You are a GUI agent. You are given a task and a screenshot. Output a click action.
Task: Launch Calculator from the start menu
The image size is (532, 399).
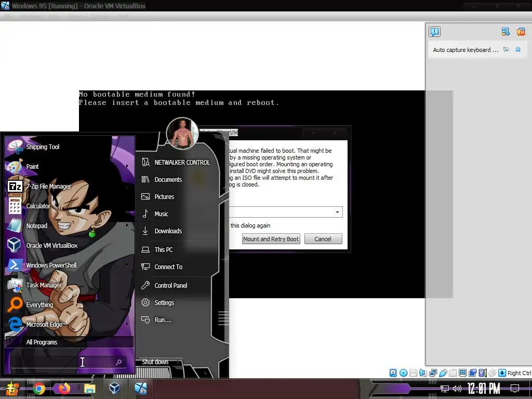[x=70, y=206]
